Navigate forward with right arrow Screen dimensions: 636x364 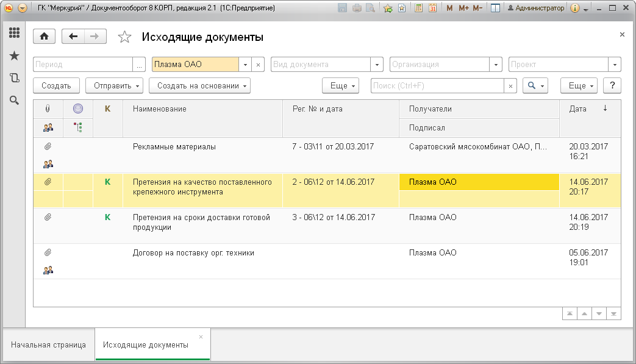[x=95, y=37]
